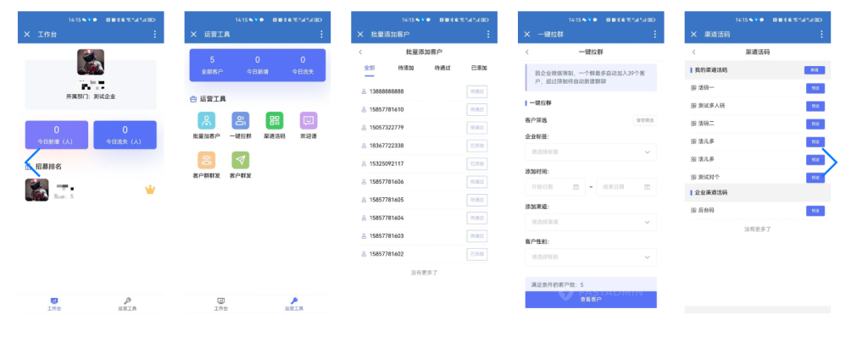The height and width of the screenshot is (342, 868).
Task: Open the 批量加客户 tool icon
Action: pyautogui.click(x=206, y=121)
